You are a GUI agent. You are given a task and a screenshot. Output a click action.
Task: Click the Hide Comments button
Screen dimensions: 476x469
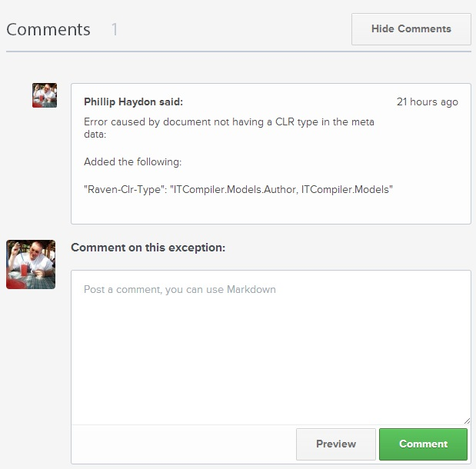pyautogui.click(x=411, y=29)
